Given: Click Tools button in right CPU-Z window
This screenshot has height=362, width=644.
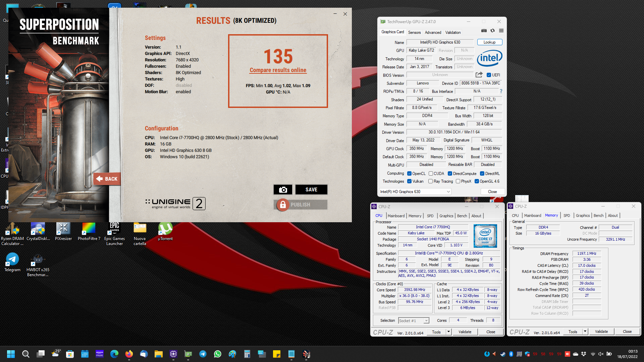Looking at the screenshot, I should pos(573,331).
